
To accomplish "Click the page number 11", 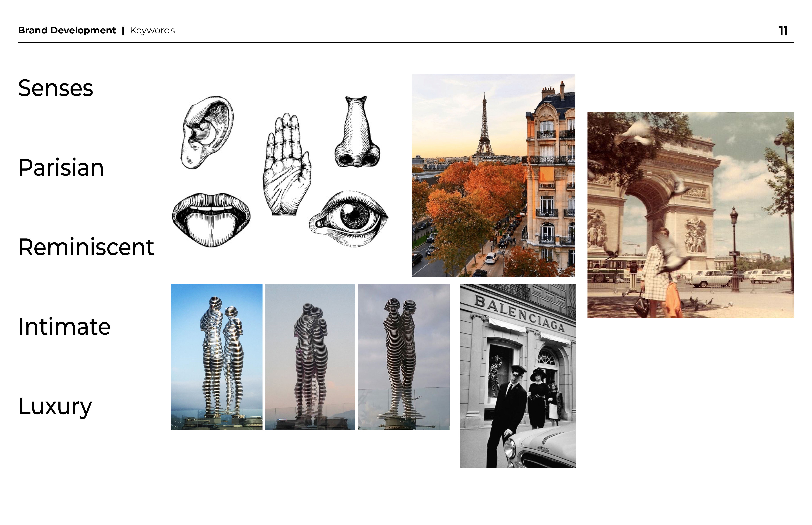I will point(783,31).
